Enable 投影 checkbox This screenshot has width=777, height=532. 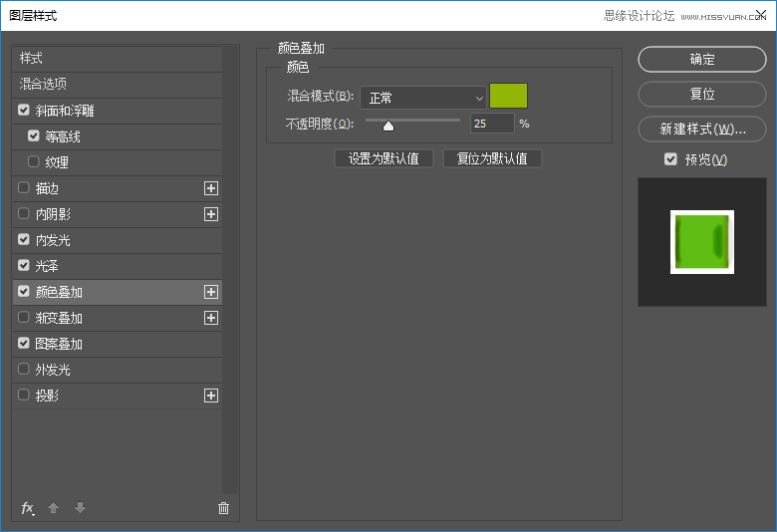click(x=24, y=396)
